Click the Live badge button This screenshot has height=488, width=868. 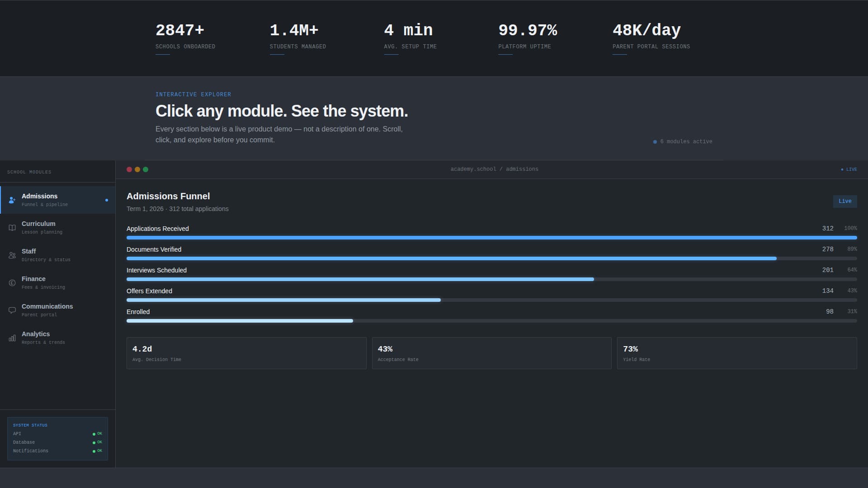844,201
